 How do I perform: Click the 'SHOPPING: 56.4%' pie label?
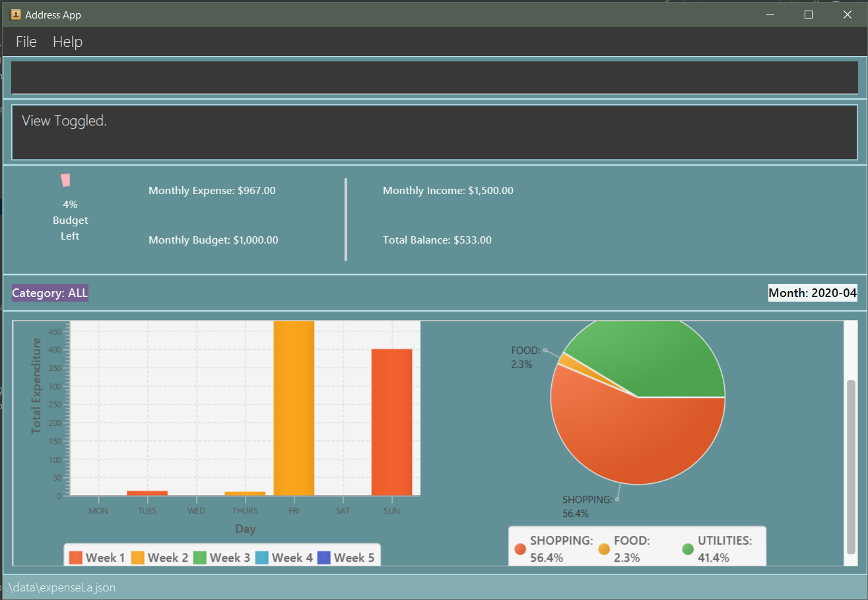click(x=587, y=506)
